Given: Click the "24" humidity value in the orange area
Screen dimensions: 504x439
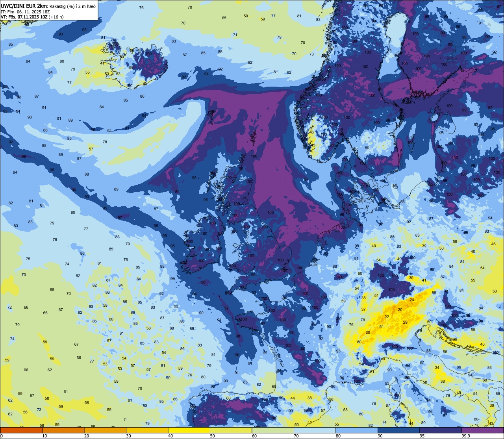Looking at the screenshot, I should 412,300.
